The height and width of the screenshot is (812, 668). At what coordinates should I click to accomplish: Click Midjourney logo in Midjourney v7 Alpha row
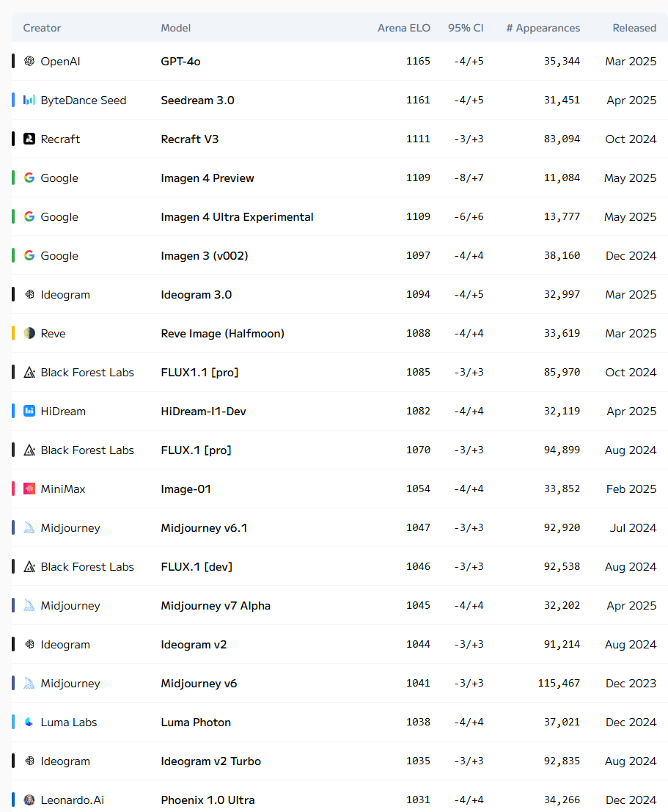29,605
